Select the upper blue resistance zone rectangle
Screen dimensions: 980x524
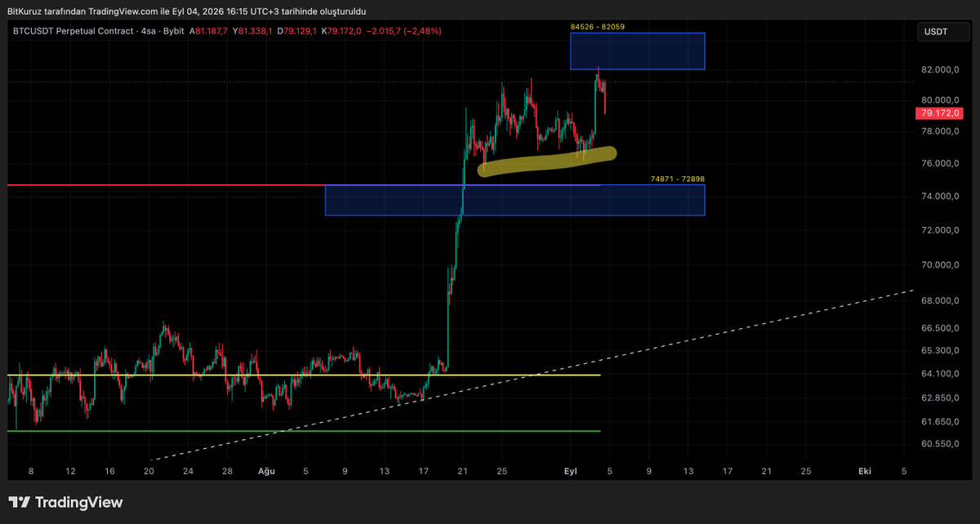click(x=637, y=51)
